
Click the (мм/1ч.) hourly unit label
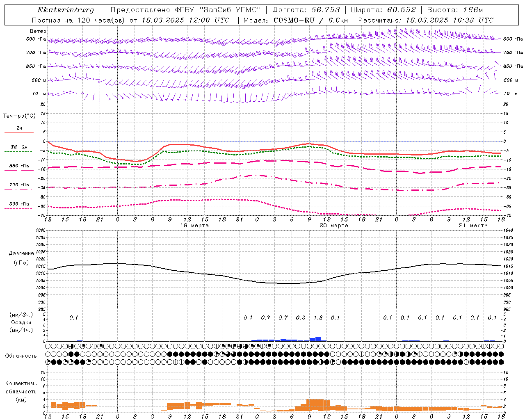[x=21, y=330]
